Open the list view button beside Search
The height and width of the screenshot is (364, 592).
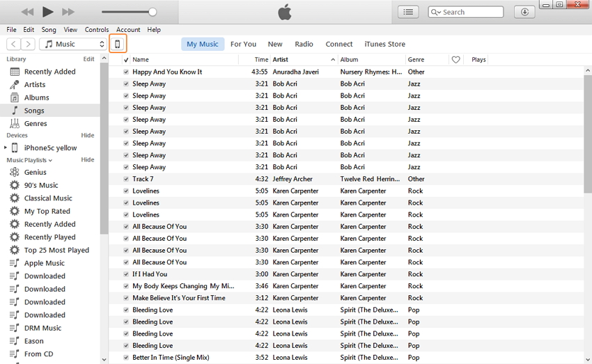coord(409,12)
